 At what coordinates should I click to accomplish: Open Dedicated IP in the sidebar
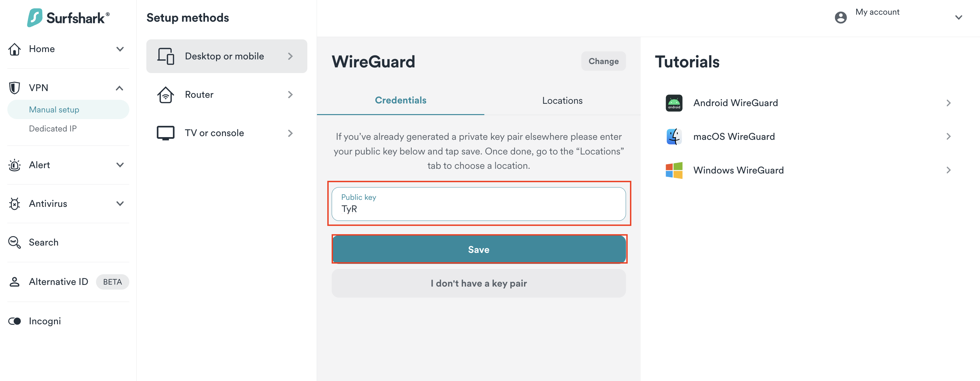pyautogui.click(x=53, y=129)
